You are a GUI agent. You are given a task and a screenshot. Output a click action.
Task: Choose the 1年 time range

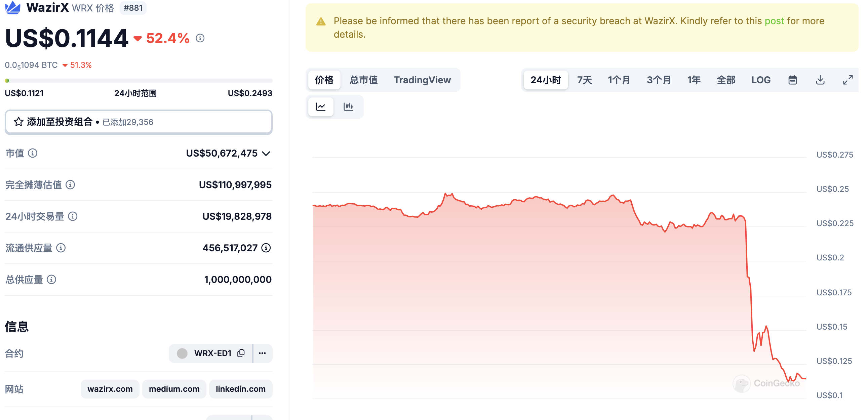694,80
